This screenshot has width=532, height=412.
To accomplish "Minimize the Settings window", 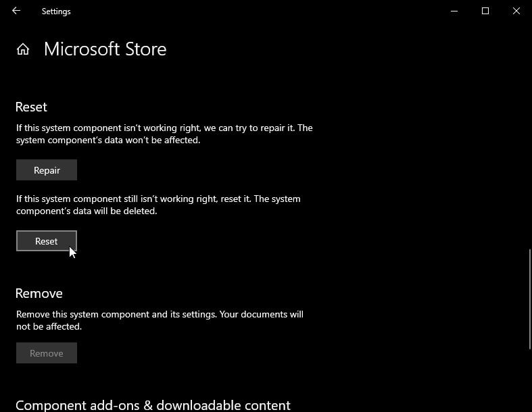I will [454, 11].
